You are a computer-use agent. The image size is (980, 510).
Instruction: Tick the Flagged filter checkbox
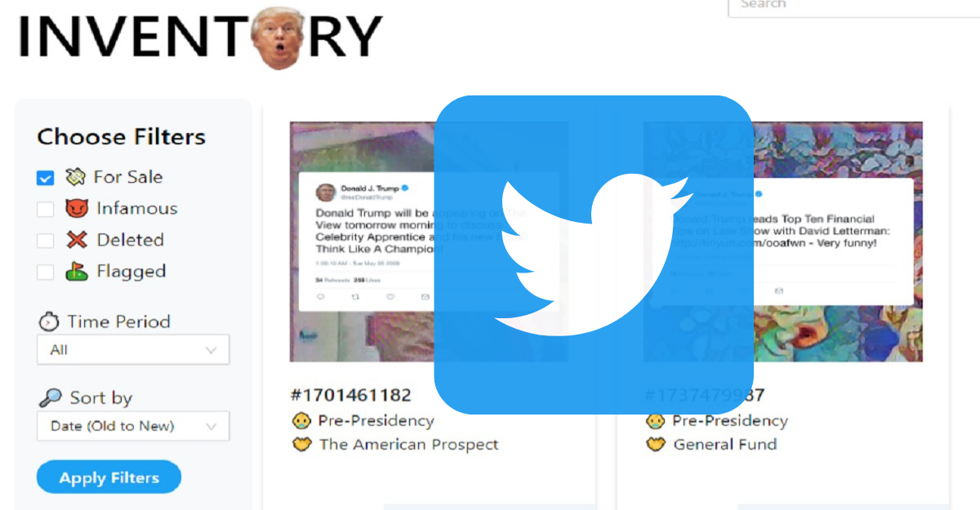[x=46, y=272]
